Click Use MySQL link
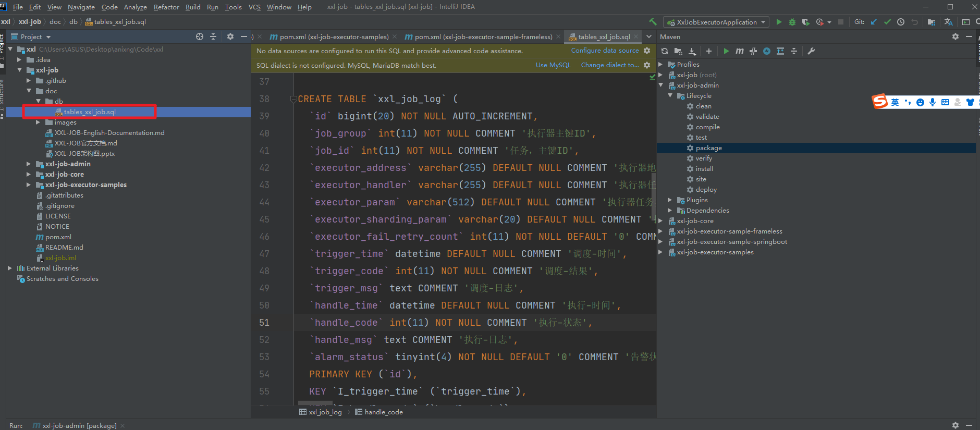Viewport: 980px width, 430px height. click(x=553, y=65)
